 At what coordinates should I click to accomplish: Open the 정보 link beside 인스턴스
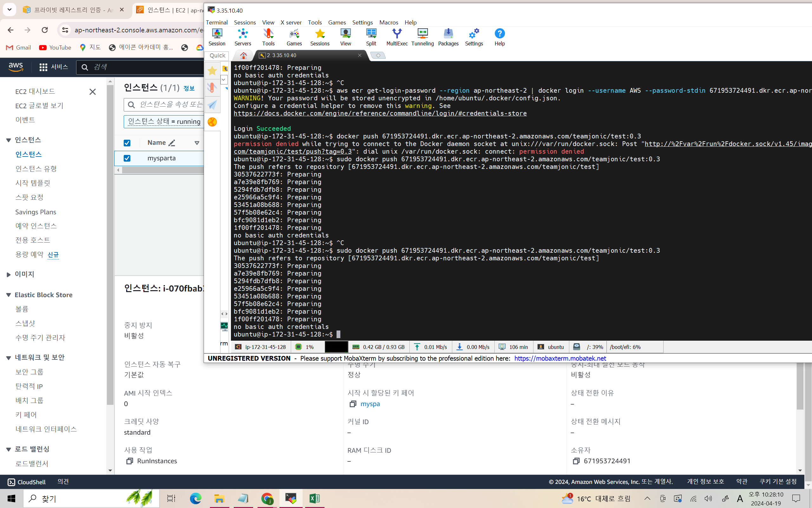pos(189,88)
